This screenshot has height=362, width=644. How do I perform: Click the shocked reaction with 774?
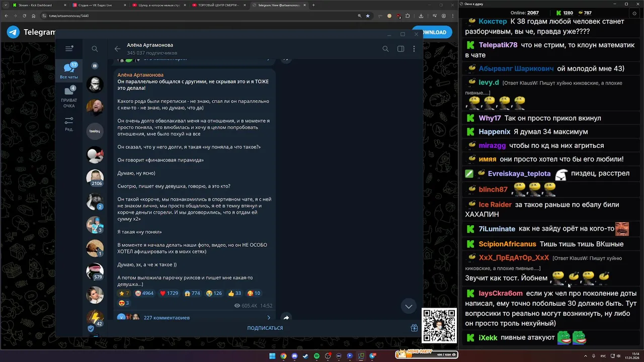193,293
